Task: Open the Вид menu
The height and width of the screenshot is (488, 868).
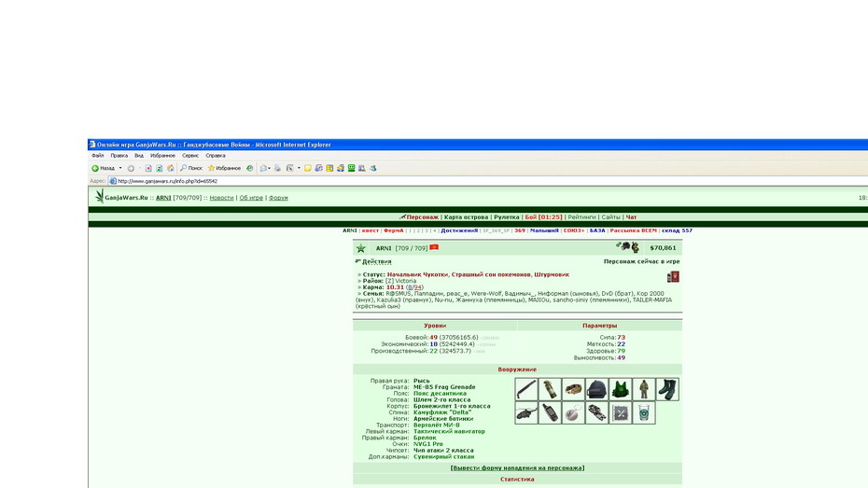Action: point(139,156)
